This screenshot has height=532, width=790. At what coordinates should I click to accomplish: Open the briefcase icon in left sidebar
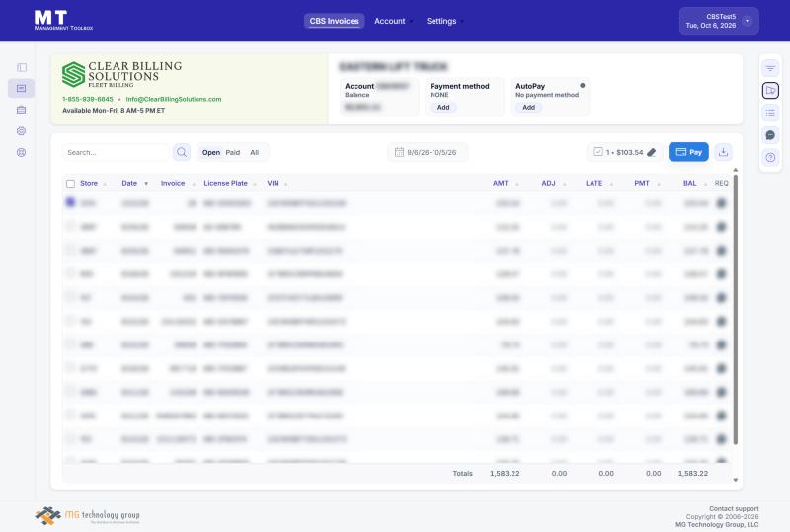point(21,110)
